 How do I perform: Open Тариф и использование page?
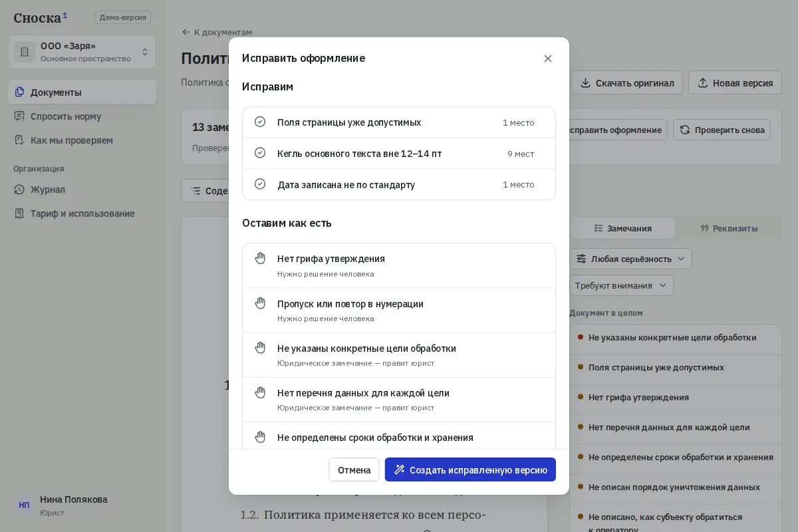coord(82,213)
